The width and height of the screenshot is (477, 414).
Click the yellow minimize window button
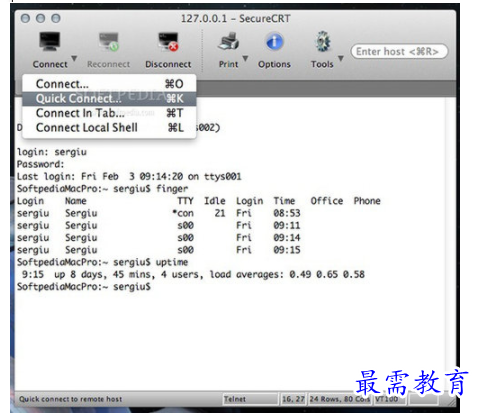tap(41, 18)
